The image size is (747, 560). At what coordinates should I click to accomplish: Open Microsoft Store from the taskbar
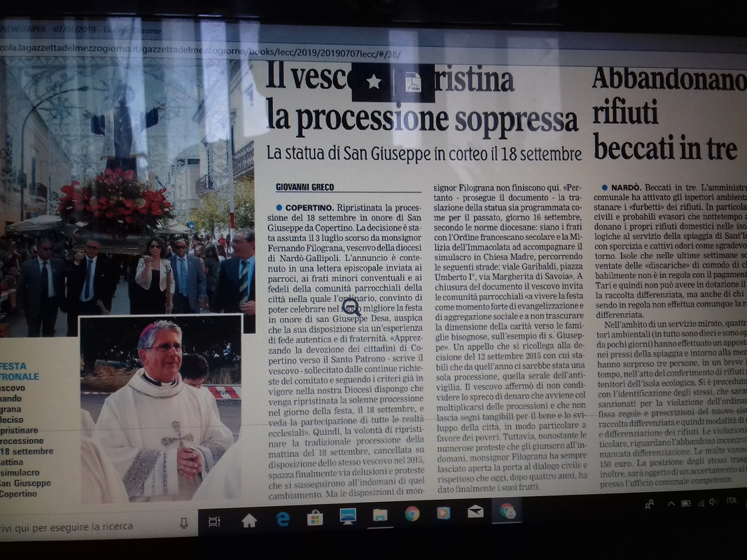pos(314,517)
